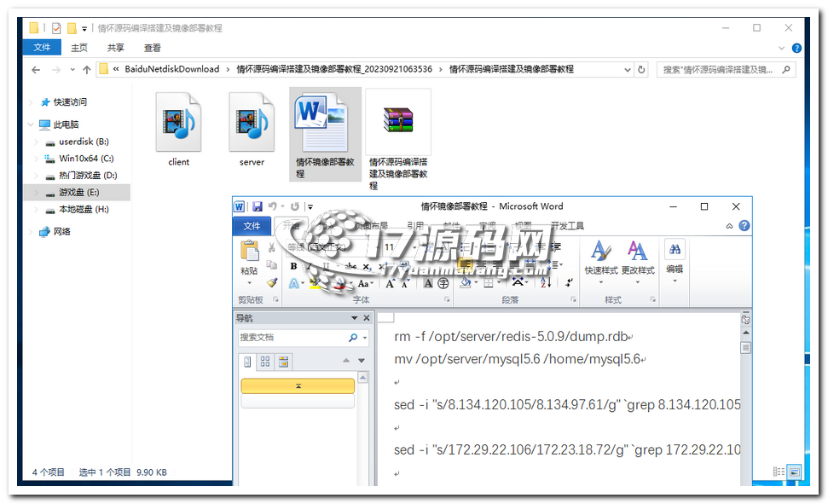The image size is (828, 504).
Task: Click Change Styles icon in ribbon
Action: pyautogui.click(x=637, y=252)
